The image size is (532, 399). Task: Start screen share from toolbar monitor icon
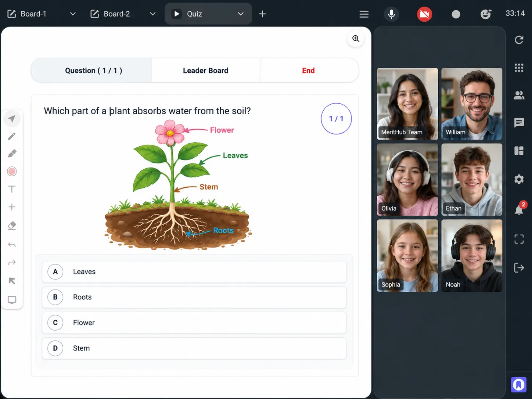point(12,300)
